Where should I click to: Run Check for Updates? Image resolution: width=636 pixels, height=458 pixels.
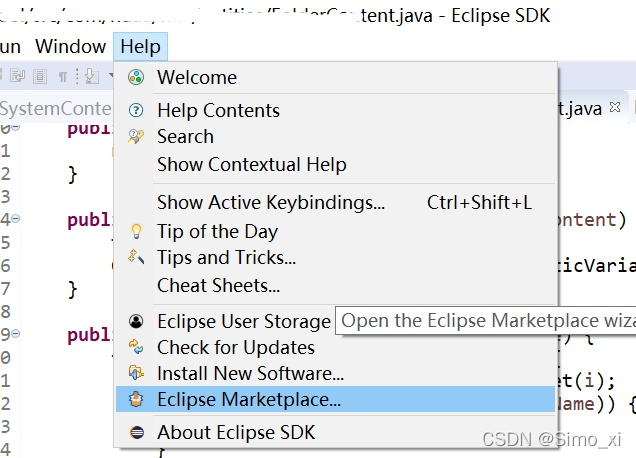(x=335, y=347)
